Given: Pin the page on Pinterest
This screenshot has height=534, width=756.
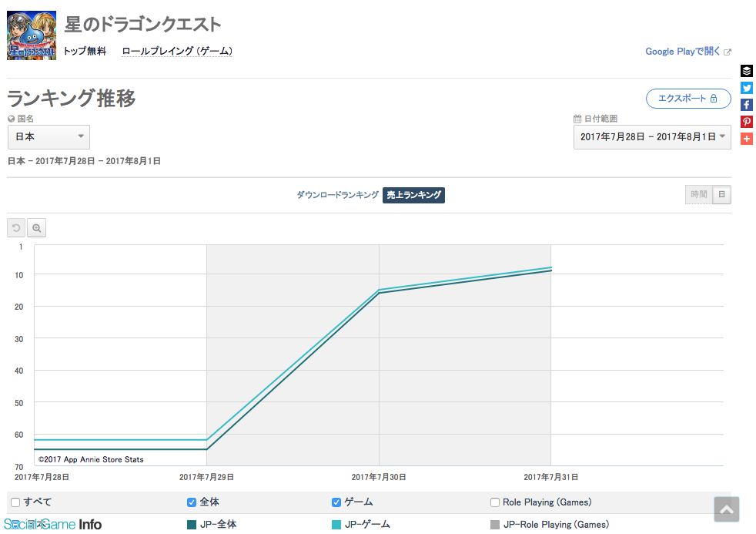Looking at the screenshot, I should [x=746, y=122].
